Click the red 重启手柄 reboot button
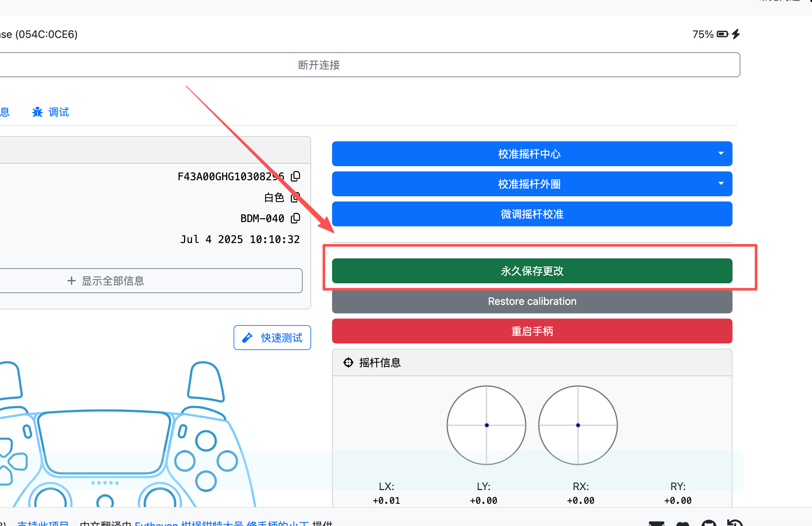Image resolution: width=812 pixels, height=526 pixels. point(532,331)
